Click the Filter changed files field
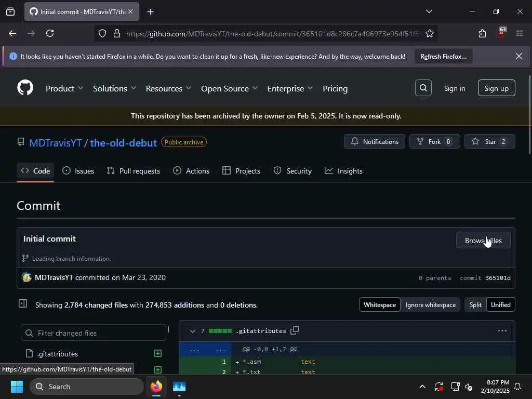532x399 pixels. click(x=94, y=333)
